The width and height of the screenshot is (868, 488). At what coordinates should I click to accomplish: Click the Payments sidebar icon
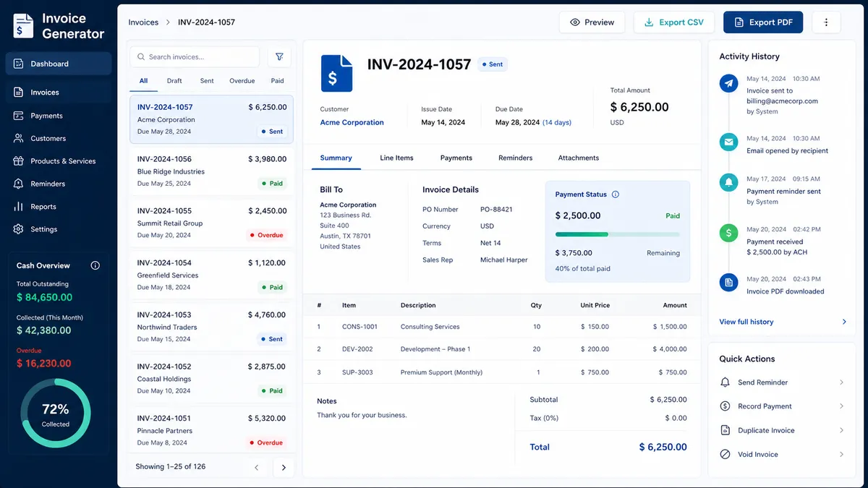pos(18,115)
